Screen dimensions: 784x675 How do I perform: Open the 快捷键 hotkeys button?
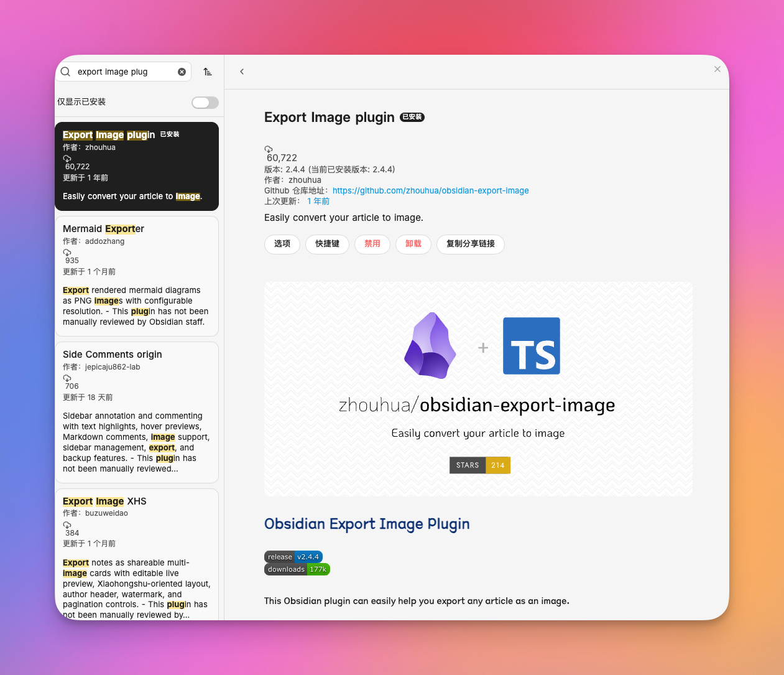(327, 244)
